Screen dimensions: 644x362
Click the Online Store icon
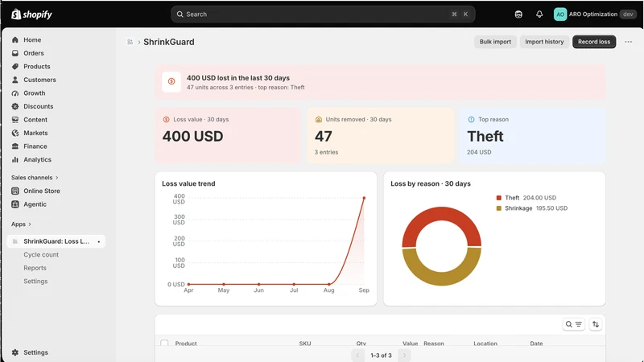pos(15,191)
